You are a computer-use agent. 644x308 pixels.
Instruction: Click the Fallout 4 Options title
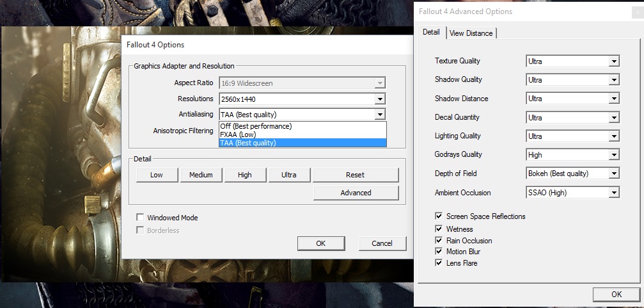pyautogui.click(x=155, y=45)
